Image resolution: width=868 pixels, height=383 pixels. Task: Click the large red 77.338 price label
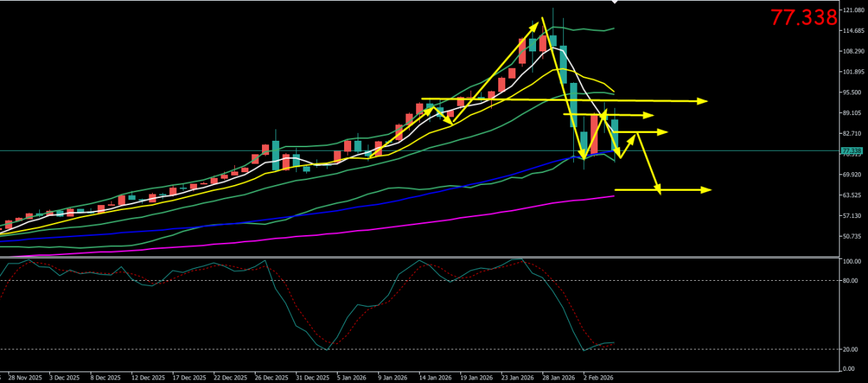coord(803,18)
